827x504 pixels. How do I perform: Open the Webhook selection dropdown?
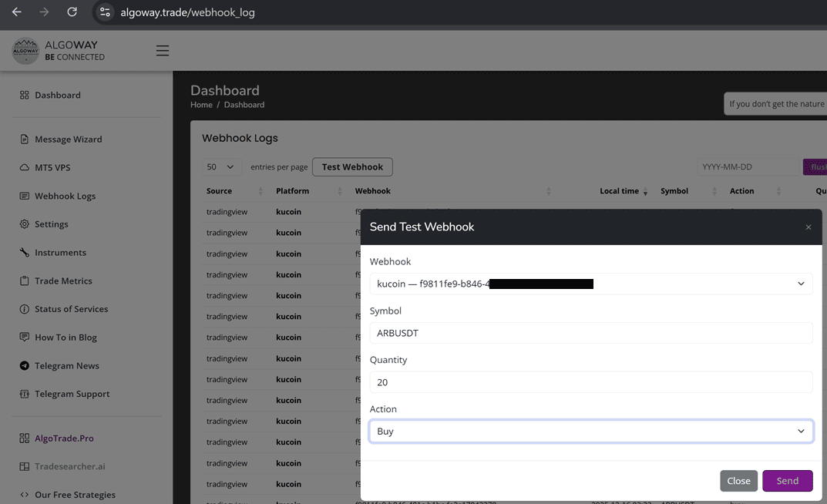coord(590,284)
